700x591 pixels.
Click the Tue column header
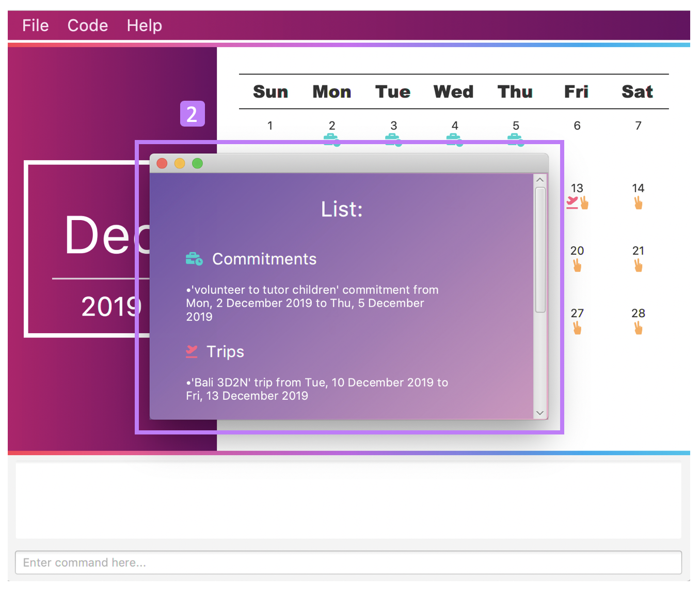click(393, 91)
